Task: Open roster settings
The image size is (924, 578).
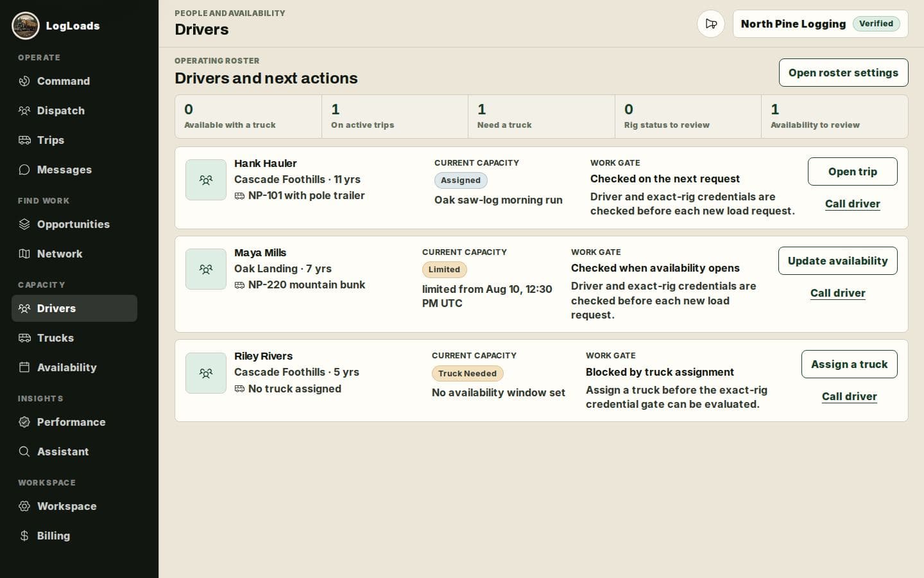Action: (843, 73)
